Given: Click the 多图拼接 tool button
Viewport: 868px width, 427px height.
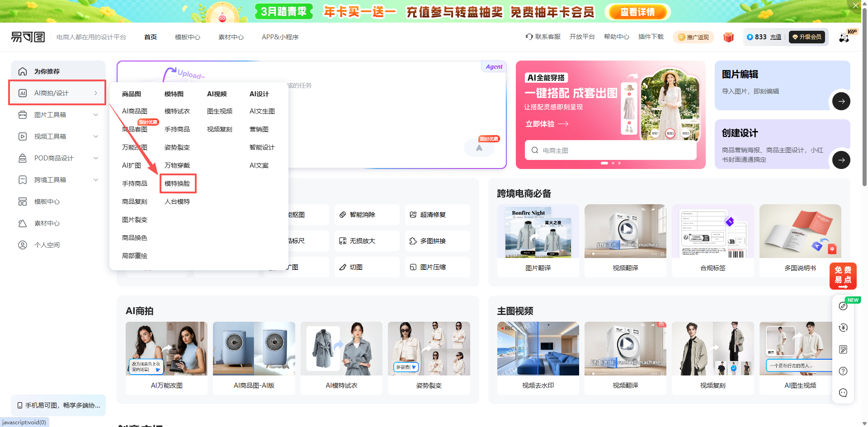Looking at the screenshot, I should point(438,241).
